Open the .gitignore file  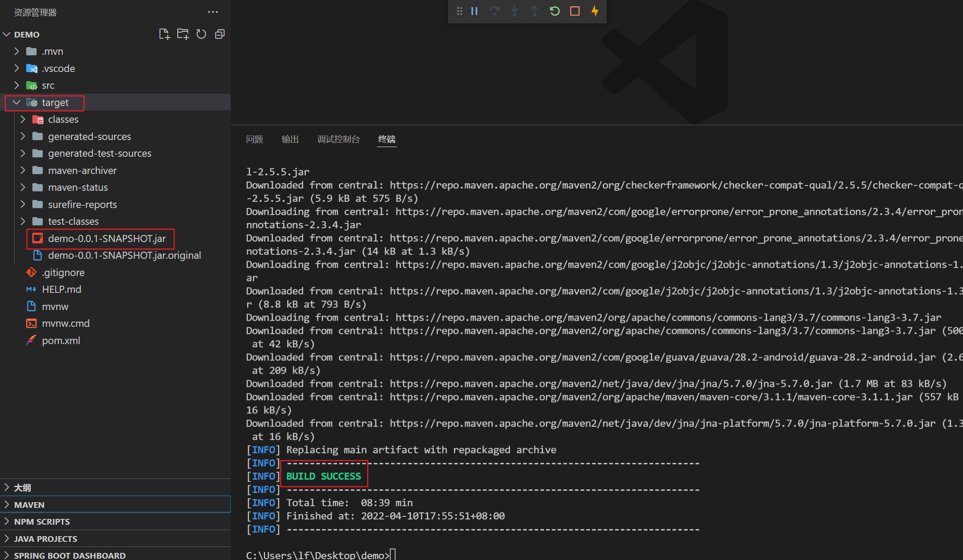pos(63,272)
